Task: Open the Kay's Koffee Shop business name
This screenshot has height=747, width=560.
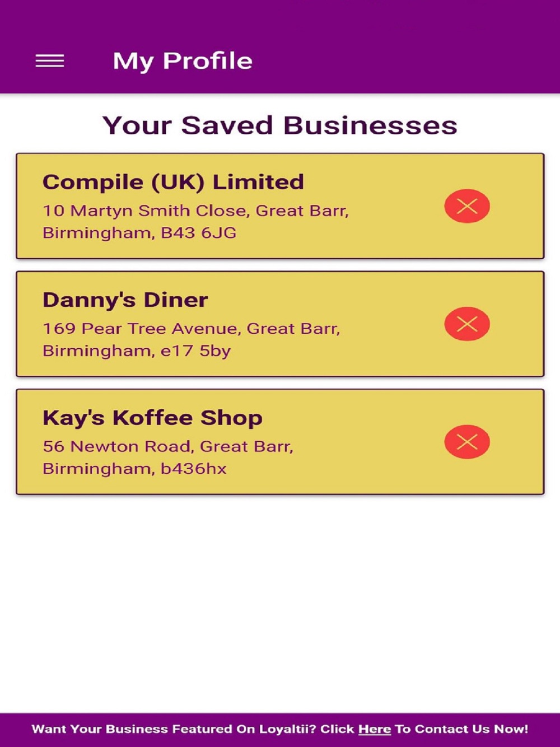Action: [x=152, y=418]
